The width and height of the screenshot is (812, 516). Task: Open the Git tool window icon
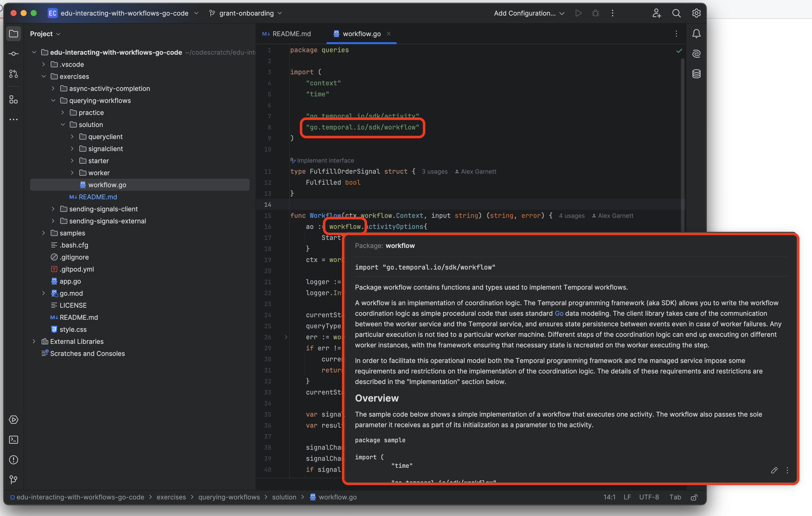tap(14, 480)
